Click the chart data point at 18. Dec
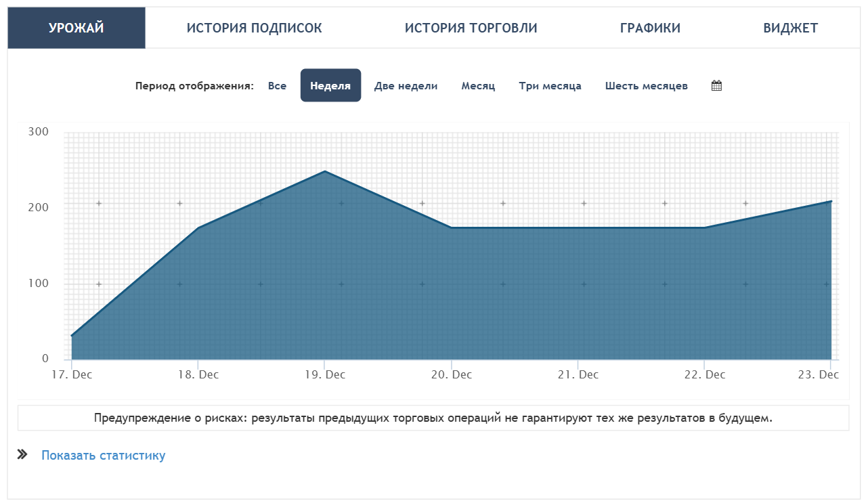Screen dimensions: 868x503 coord(198,227)
